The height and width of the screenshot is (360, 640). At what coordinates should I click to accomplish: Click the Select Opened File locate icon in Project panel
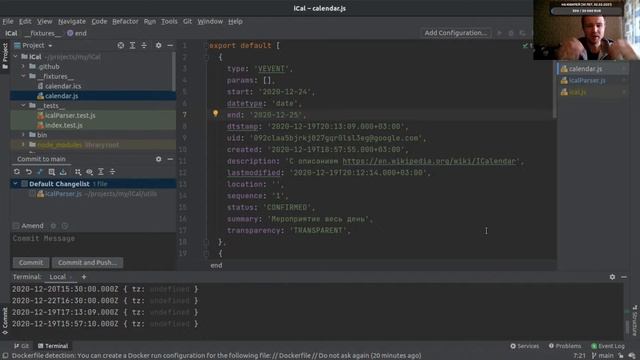(x=121, y=45)
